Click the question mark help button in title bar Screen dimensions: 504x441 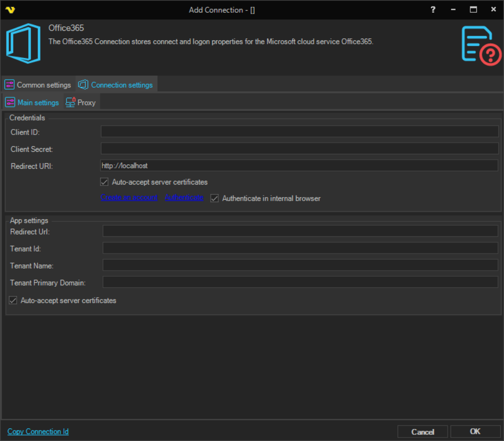pyautogui.click(x=433, y=10)
